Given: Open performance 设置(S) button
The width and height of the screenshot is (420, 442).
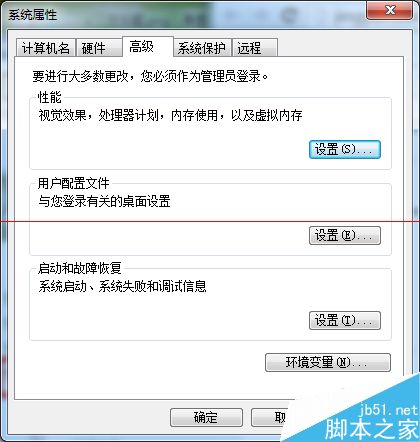Looking at the screenshot, I should pos(345,149).
